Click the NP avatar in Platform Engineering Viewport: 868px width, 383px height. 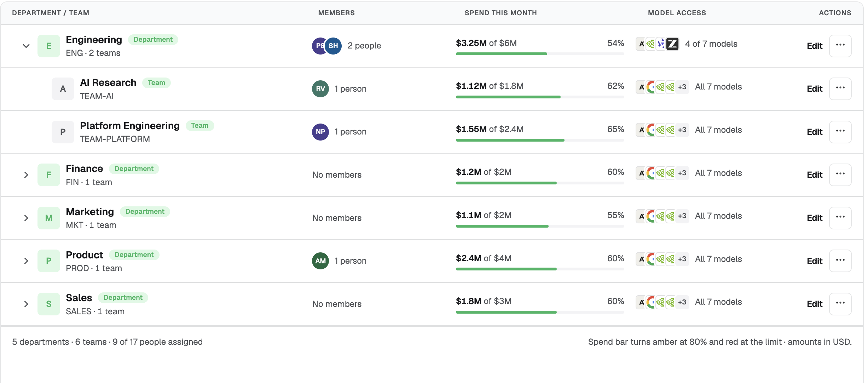click(320, 132)
